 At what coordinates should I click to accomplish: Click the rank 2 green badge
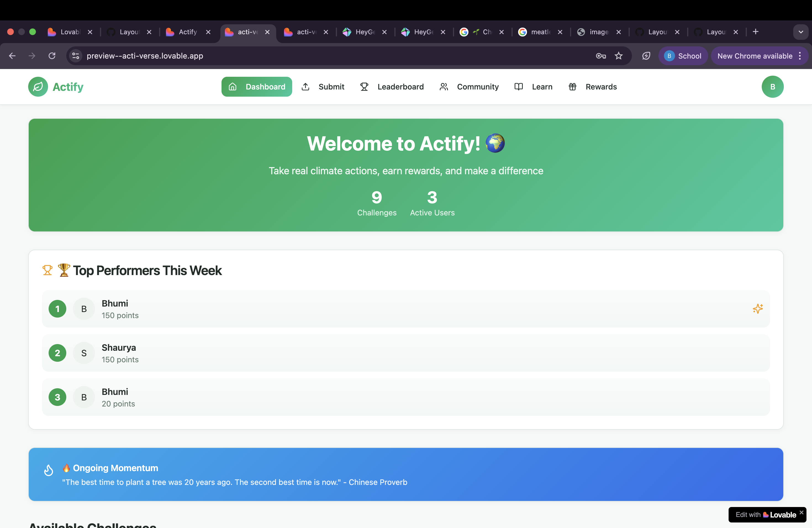(57, 353)
